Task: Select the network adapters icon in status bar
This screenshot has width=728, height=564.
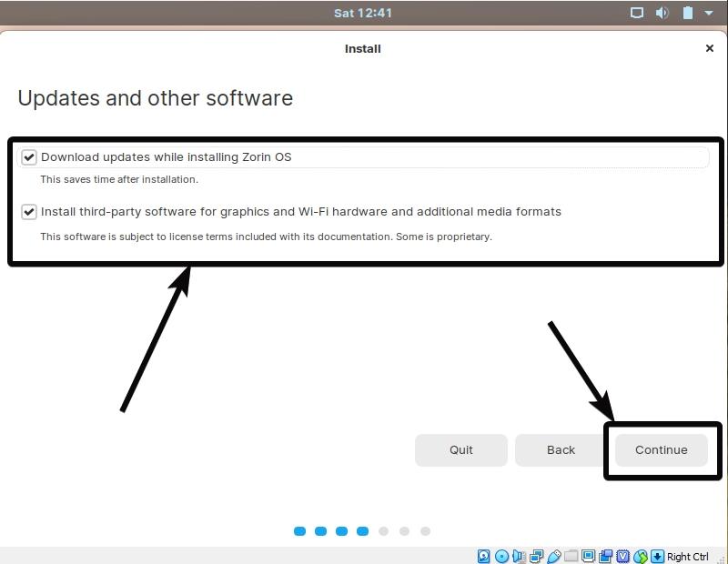Action: pos(536,556)
